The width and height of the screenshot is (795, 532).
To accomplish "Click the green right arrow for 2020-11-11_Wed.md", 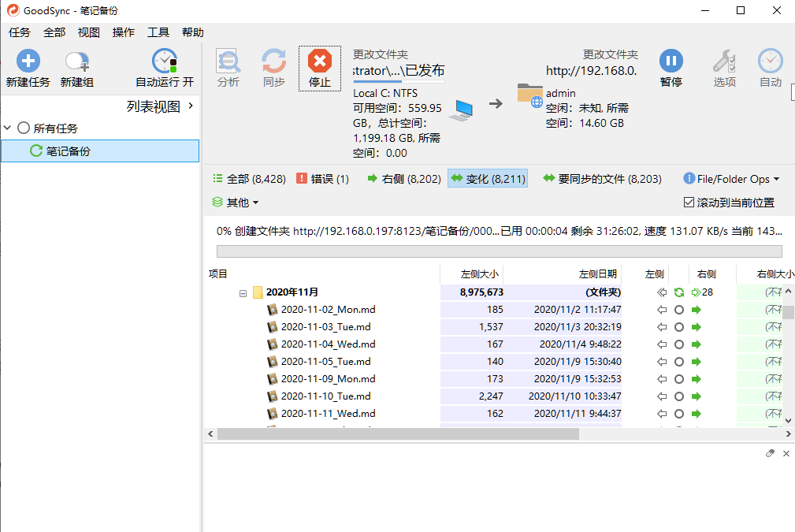I will tap(697, 414).
